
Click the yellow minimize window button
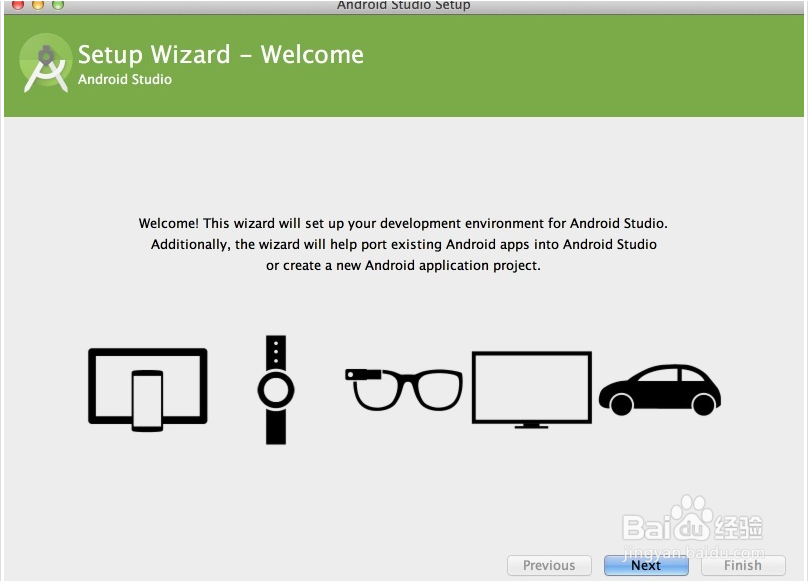(x=38, y=5)
